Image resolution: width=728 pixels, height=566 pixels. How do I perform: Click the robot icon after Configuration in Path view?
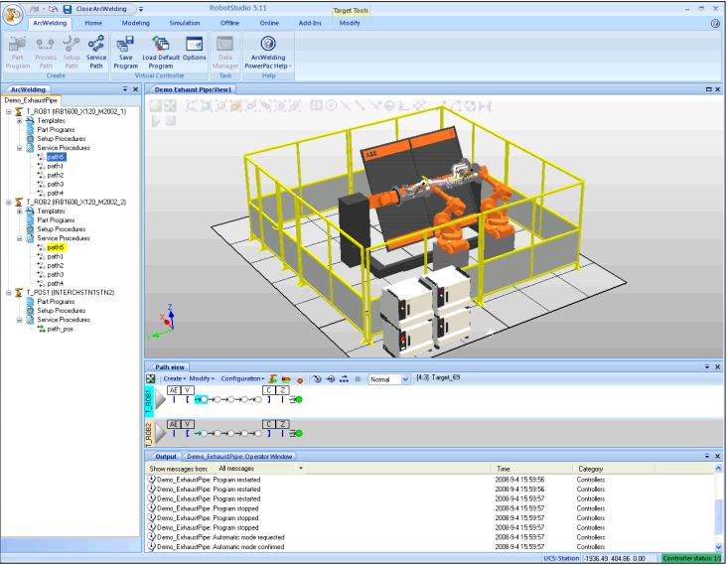click(273, 379)
